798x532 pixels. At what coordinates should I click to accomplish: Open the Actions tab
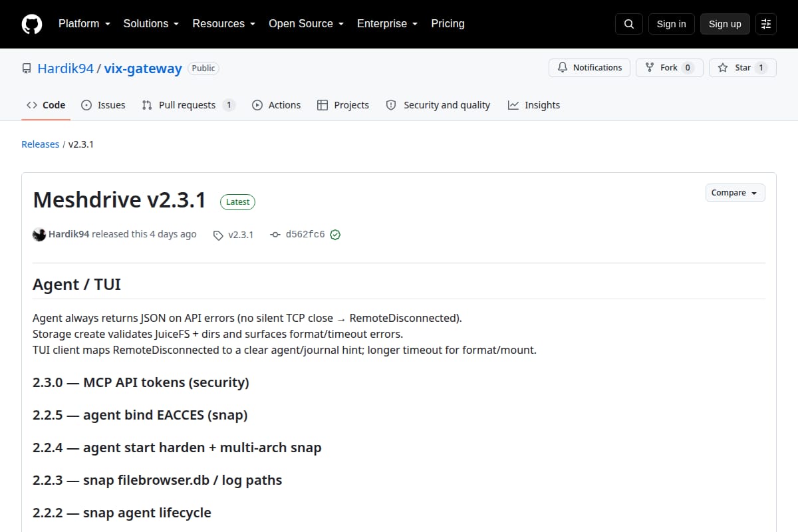tap(276, 105)
